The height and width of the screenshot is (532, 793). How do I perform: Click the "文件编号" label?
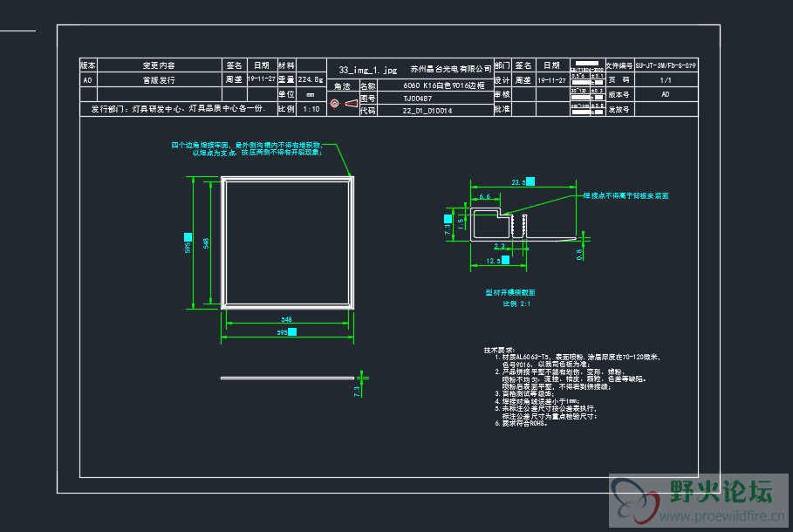(x=619, y=65)
